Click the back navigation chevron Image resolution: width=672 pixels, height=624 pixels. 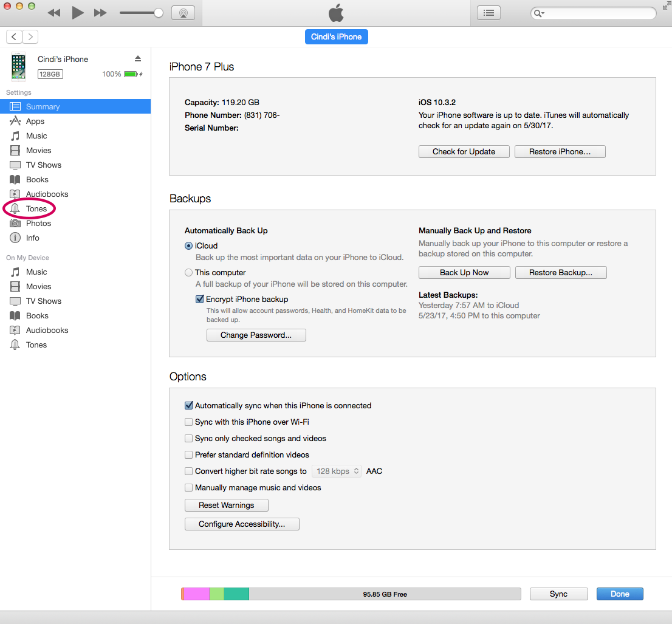pos(14,37)
